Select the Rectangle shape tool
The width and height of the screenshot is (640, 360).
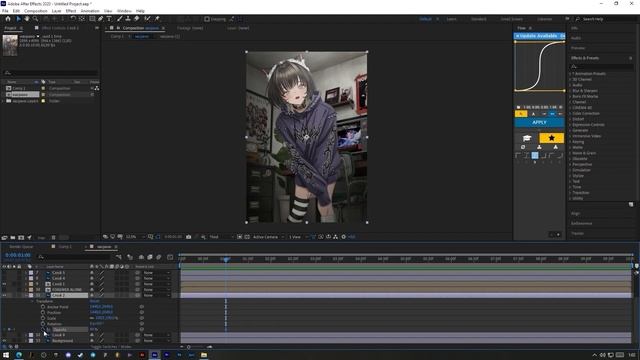92,19
